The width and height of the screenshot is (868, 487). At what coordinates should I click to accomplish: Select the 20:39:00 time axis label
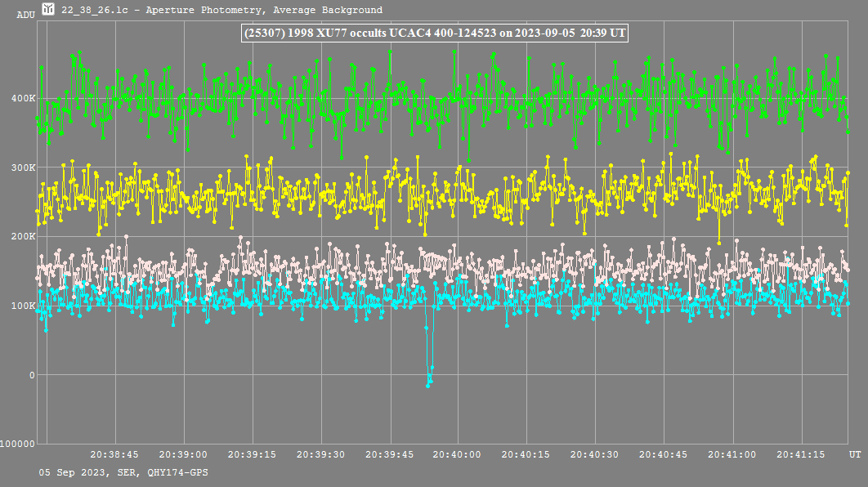183,454
